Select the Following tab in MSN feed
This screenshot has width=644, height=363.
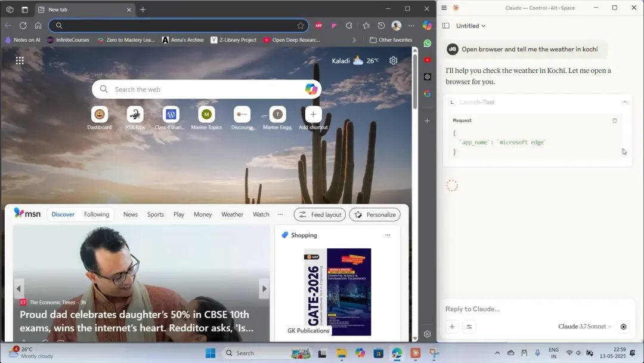[x=97, y=214]
